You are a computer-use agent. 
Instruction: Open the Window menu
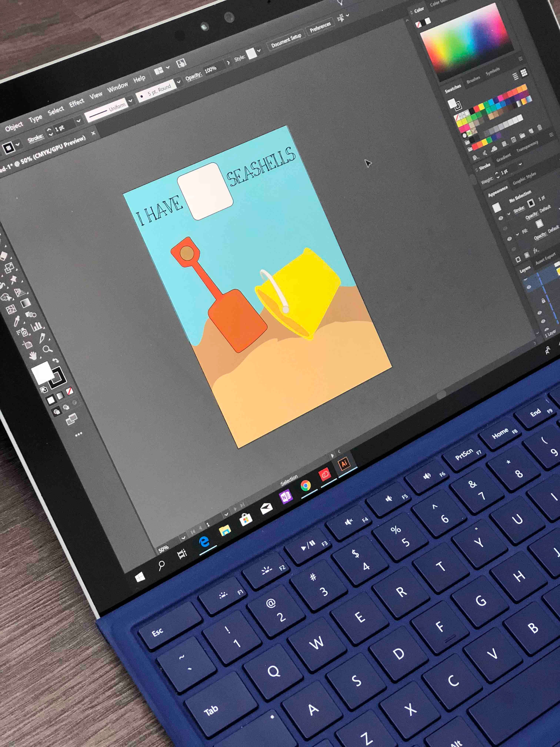(117, 87)
